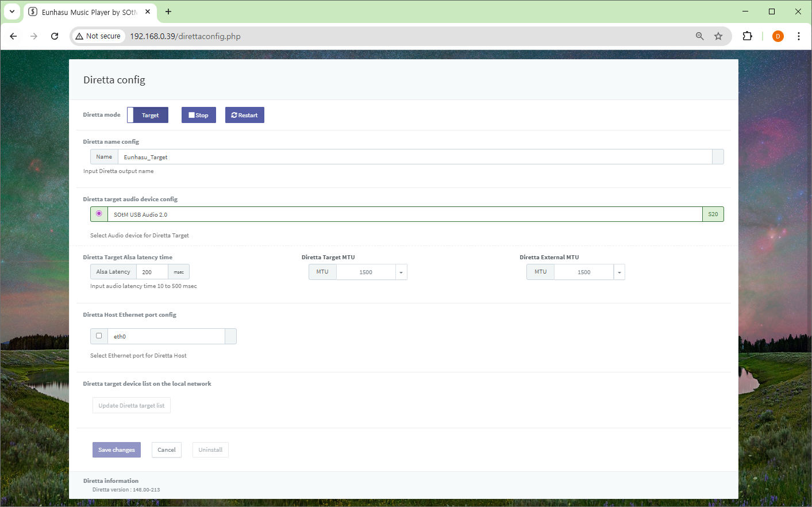This screenshot has width=812, height=507.
Task: Open the orange user profile avatar
Action: [778, 36]
